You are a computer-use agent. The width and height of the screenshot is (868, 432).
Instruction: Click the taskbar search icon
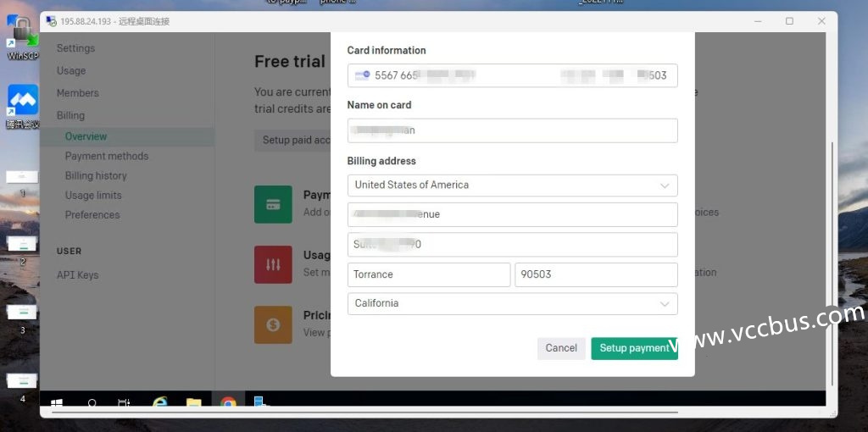[92, 403]
